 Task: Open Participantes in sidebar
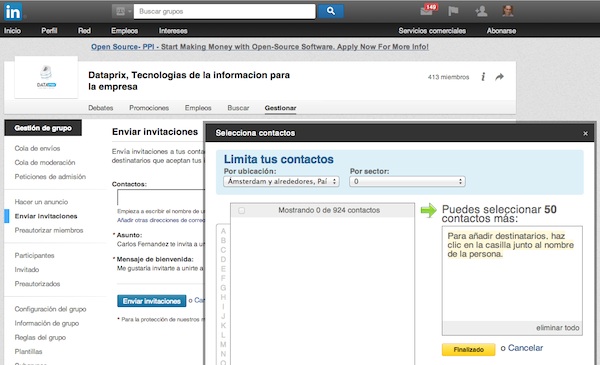pos(34,256)
